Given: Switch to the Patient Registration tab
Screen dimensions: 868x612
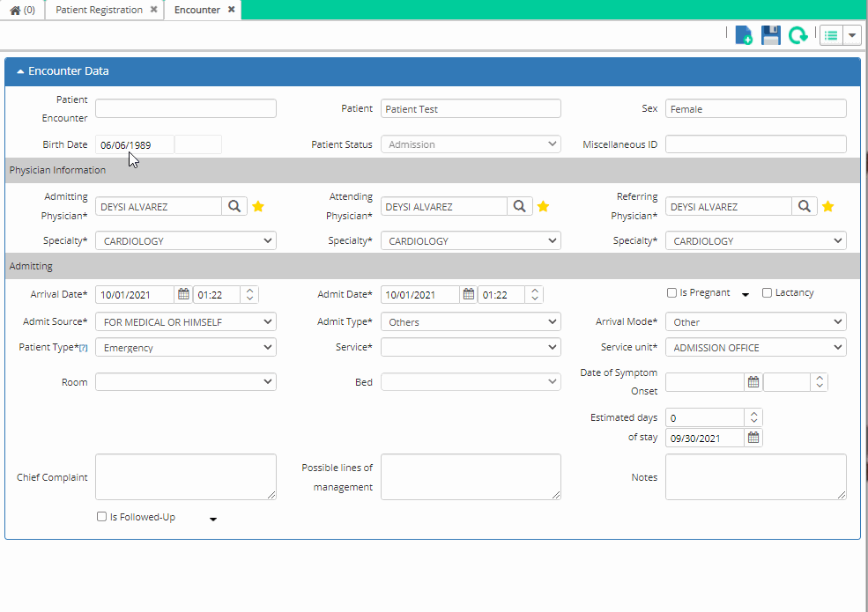Looking at the screenshot, I should pyautogui.click(x=97, y=11).
